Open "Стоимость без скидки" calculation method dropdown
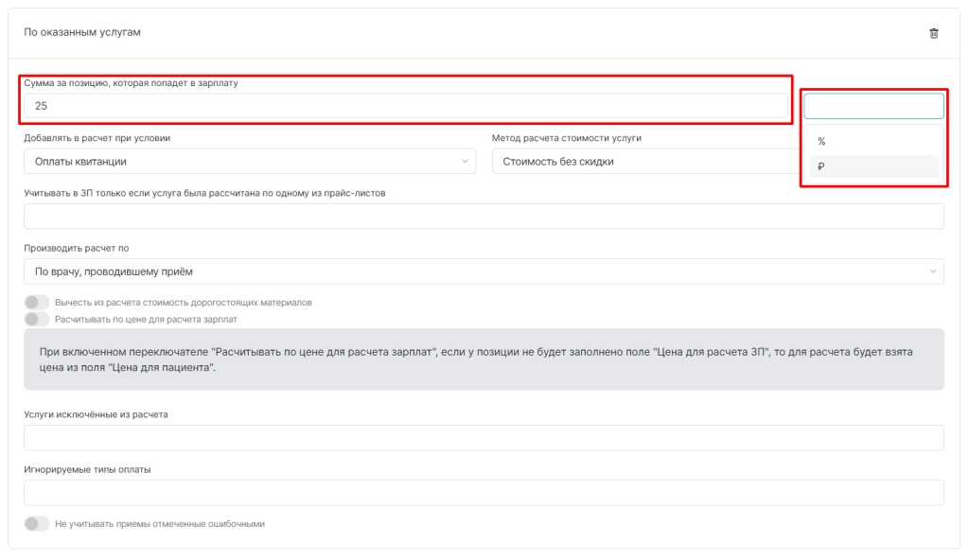 point(645,162)
